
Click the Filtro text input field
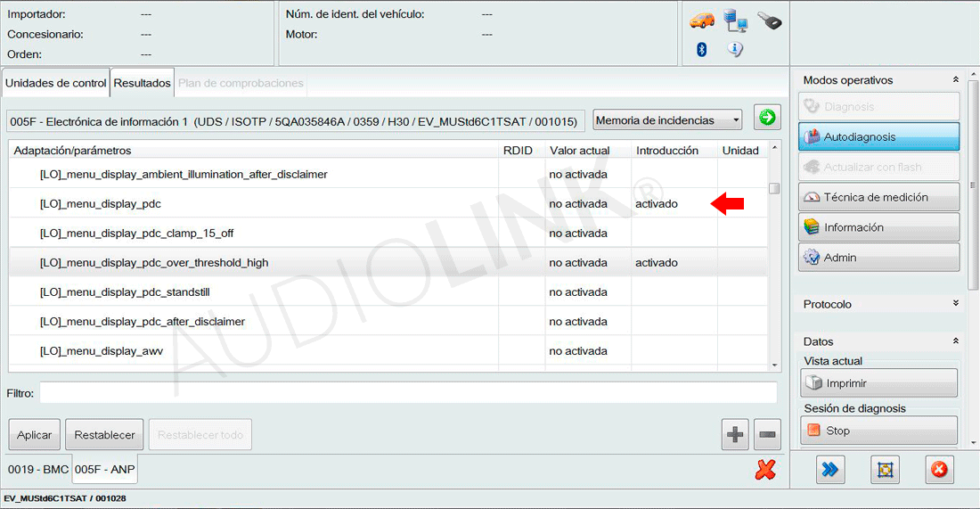(x=407, y=393)
